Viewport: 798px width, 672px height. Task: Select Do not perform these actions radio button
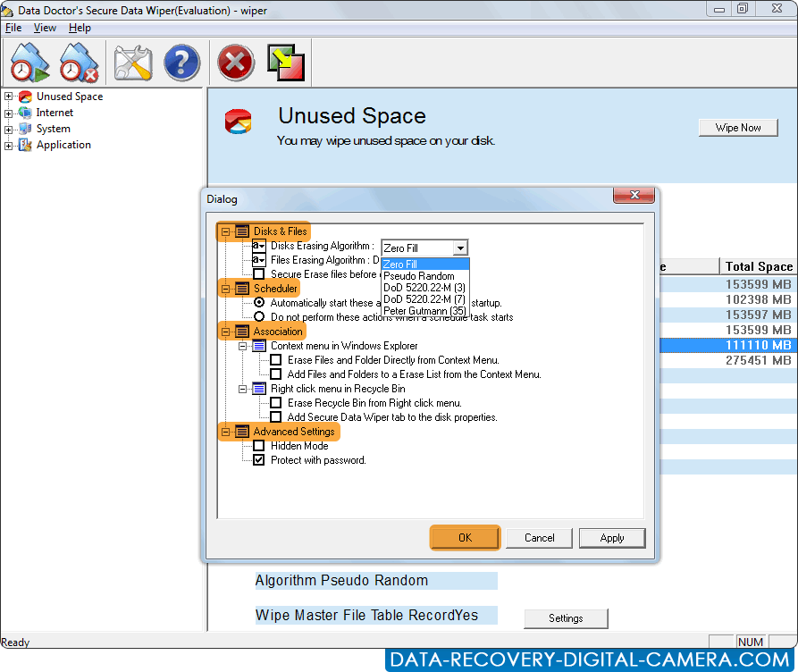point(259,317)
